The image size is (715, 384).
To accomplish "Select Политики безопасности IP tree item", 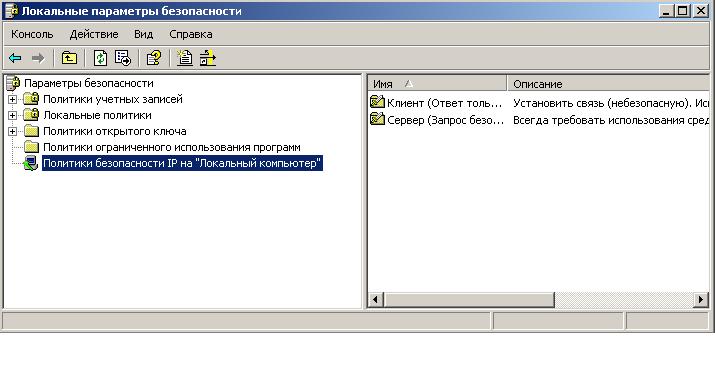I will tap(182, 163).
